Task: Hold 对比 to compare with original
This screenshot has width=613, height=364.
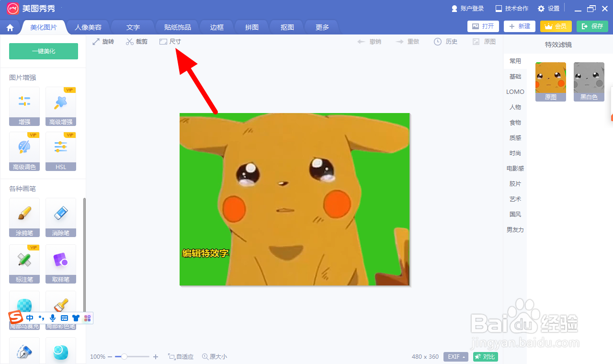Action: tap(485, 357)
